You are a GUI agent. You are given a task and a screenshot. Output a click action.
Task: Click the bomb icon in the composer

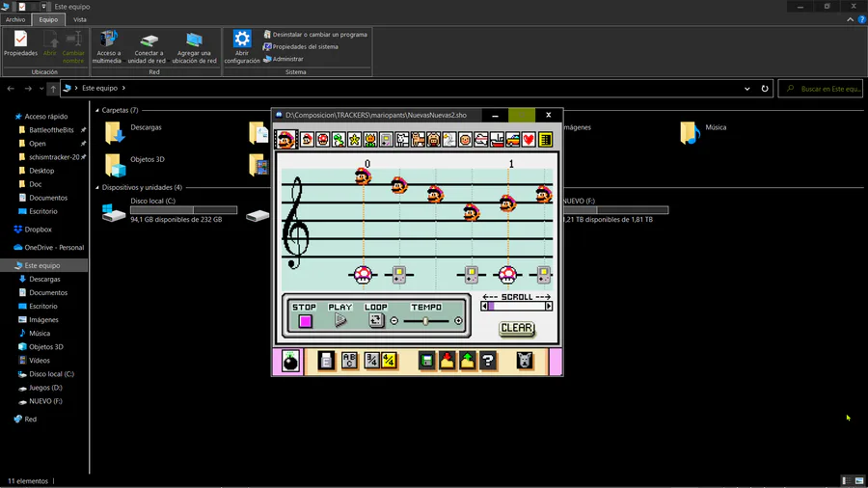pyautogui.click(x=290, y=362)
